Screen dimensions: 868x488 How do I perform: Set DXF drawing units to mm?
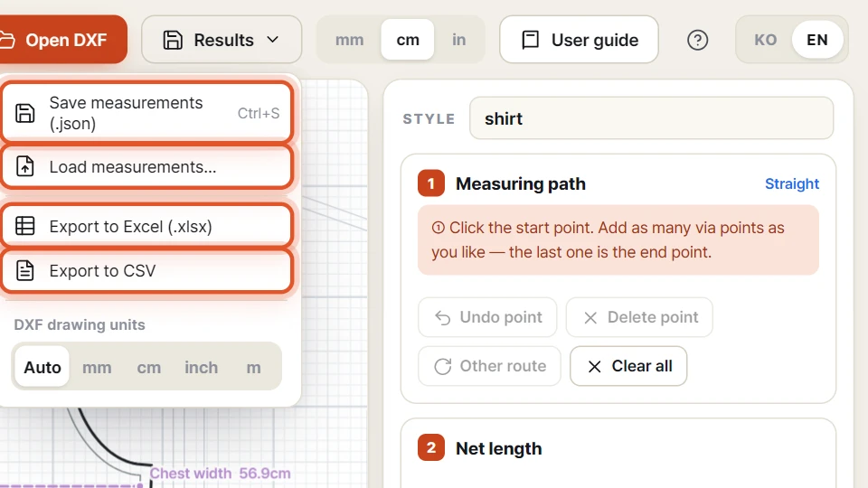97,367
